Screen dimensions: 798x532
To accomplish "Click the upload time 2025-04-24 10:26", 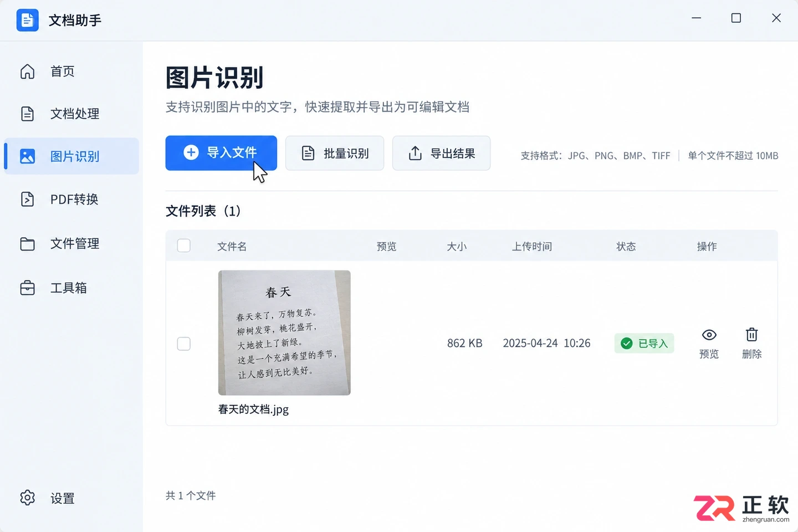I will [546, 344].
